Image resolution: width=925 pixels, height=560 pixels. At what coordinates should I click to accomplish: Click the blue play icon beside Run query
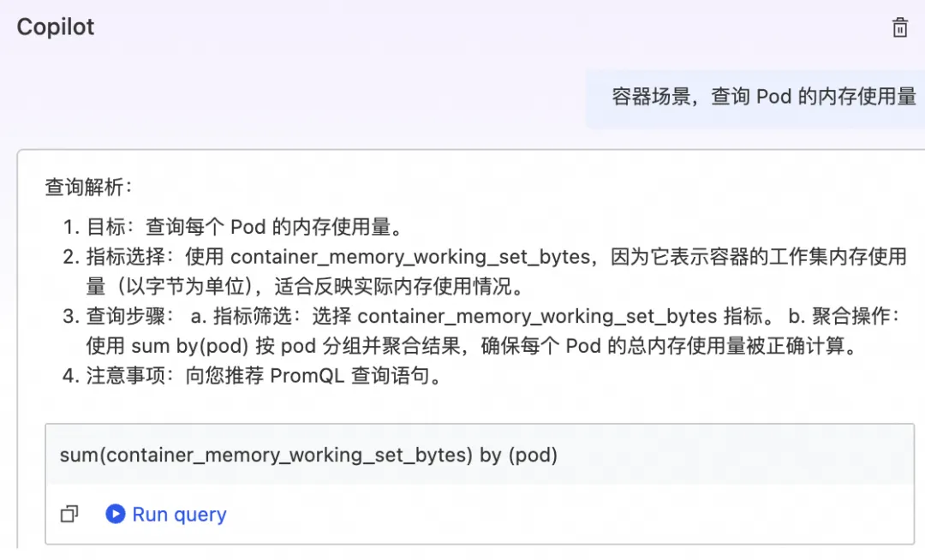pos(116,514)
